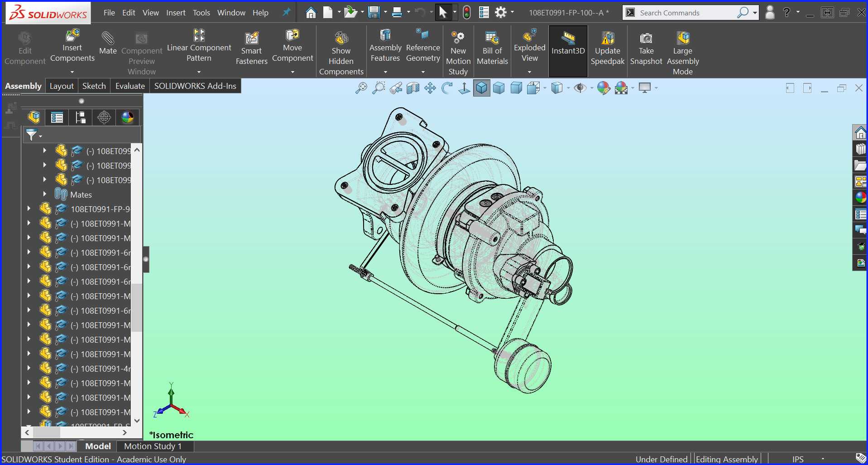Screen dimensions: 868x465
Task: Click the Apply Scene icon
Action: (x=621, y=88)
